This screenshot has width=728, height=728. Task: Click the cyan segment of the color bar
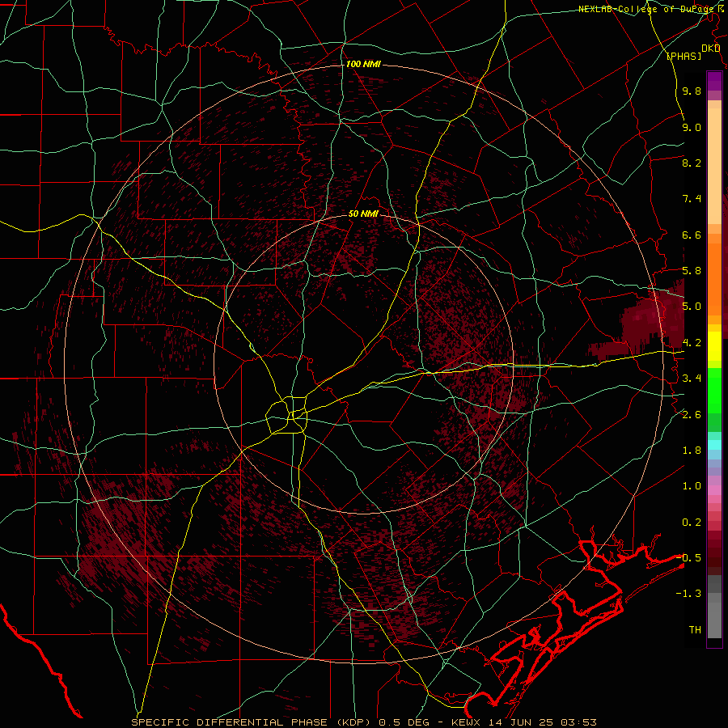[x=714, y=444]
